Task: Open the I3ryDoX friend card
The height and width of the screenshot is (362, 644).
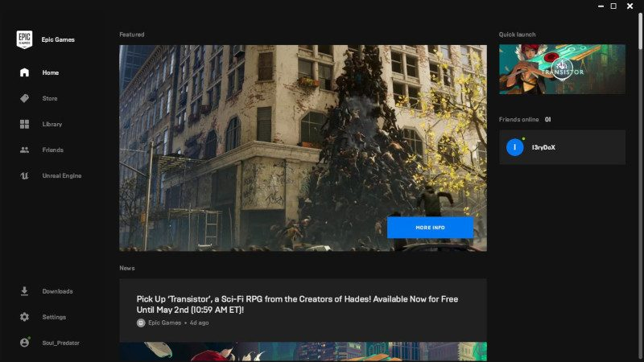Action: (562, 147)
